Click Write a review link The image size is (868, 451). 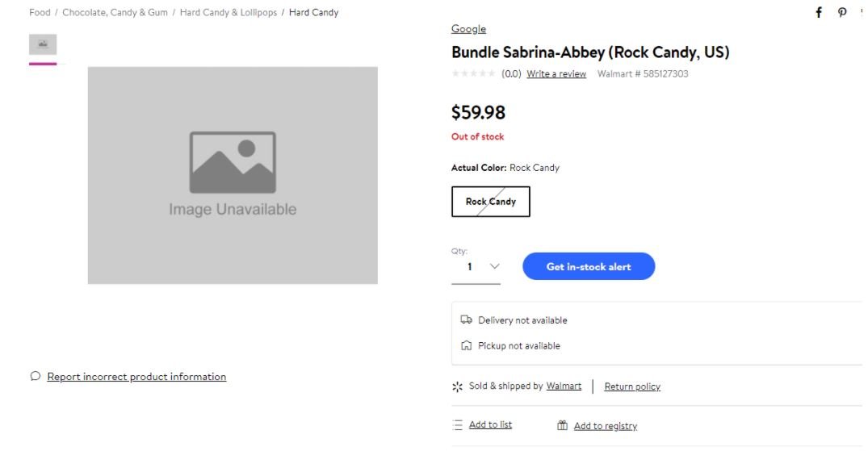pyautogui.click(x=556, y=74)
